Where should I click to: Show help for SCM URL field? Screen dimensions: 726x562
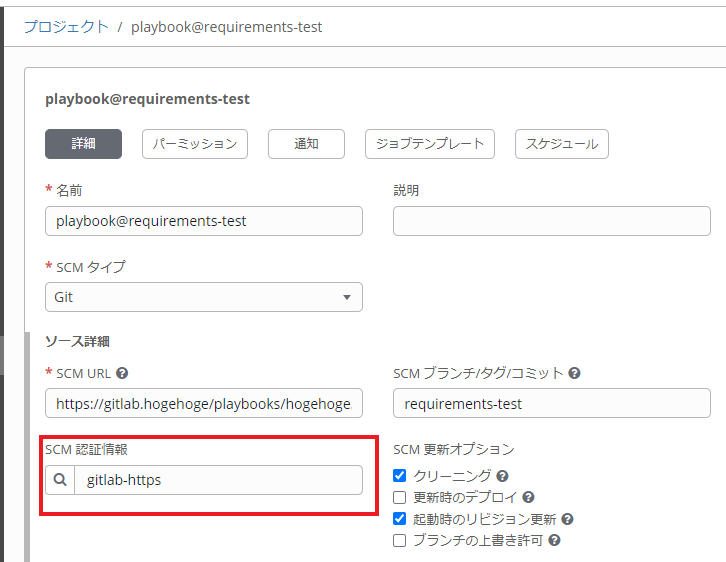tap(122, 373)
